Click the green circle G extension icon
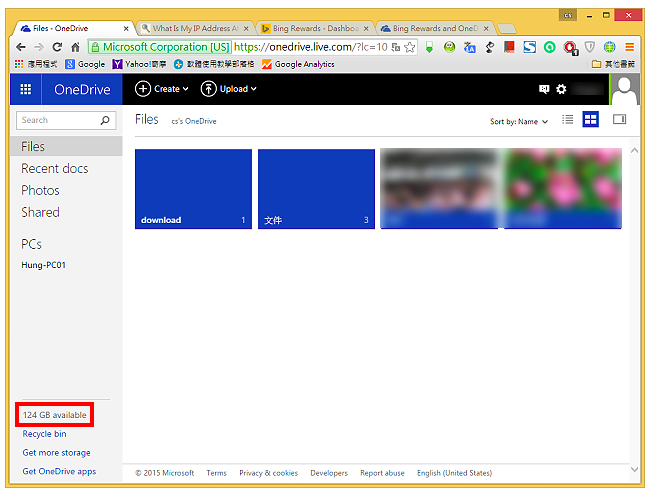This screenshot has height=493, width=648. tap(550, 47)
